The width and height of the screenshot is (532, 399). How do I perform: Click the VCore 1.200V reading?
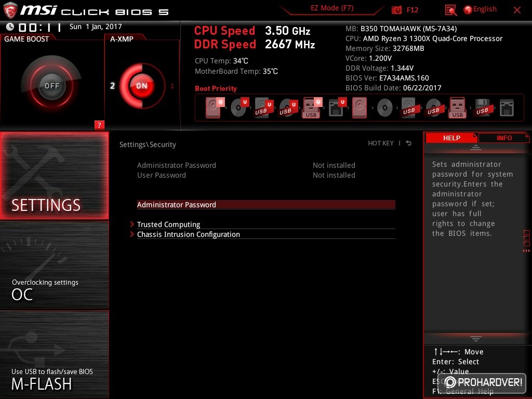368,58
